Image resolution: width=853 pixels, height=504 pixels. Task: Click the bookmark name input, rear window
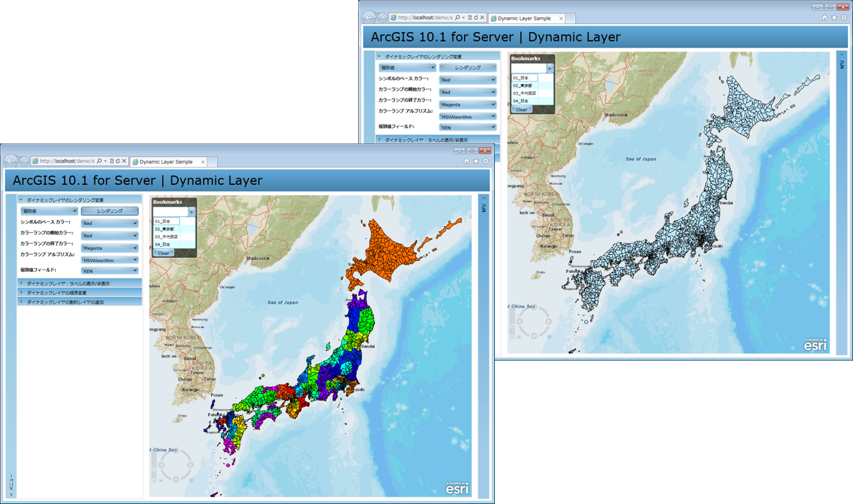tap(528, 68)
